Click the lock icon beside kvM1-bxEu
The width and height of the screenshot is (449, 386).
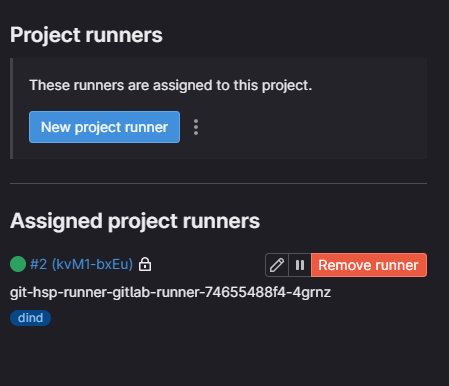point(145,264)
